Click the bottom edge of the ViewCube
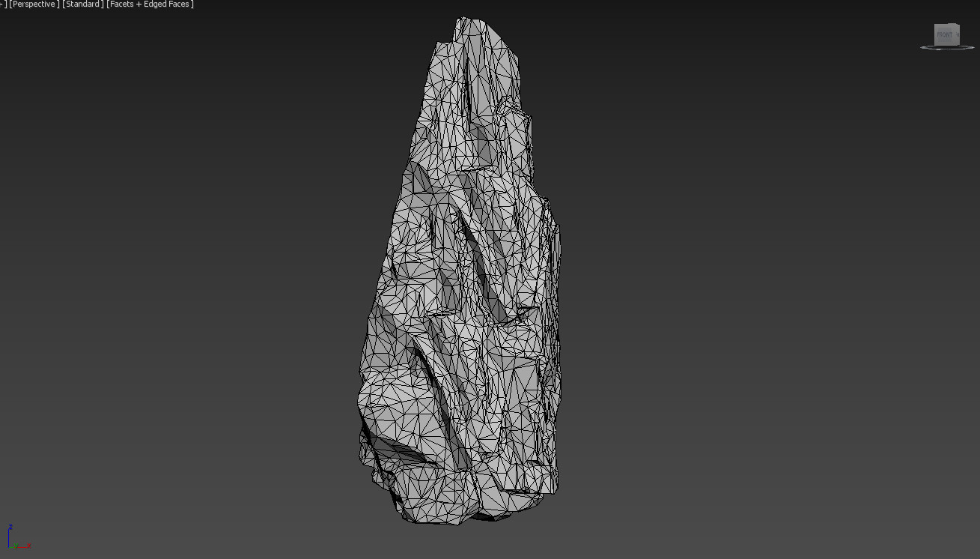Image resolution: width=980 pixels, height=559 pixels. (x=947, y=45)
